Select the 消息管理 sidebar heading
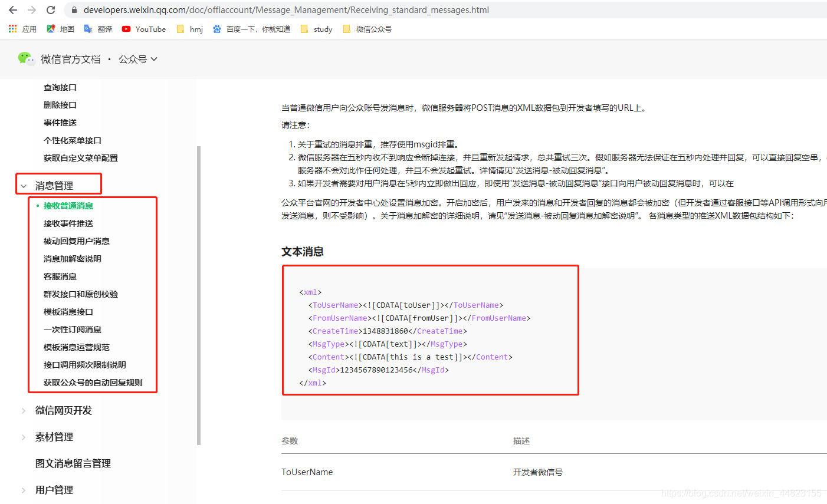 pos(54,186)
